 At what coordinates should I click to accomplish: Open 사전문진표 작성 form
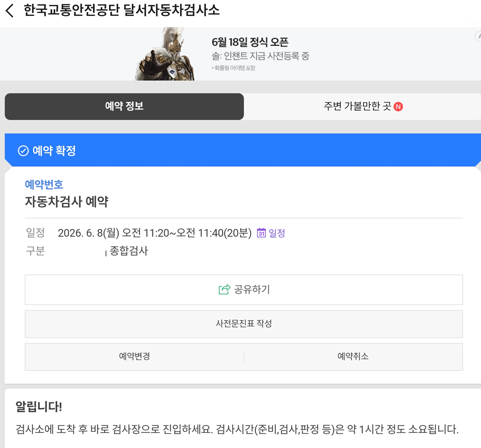[x=244, y=324]
